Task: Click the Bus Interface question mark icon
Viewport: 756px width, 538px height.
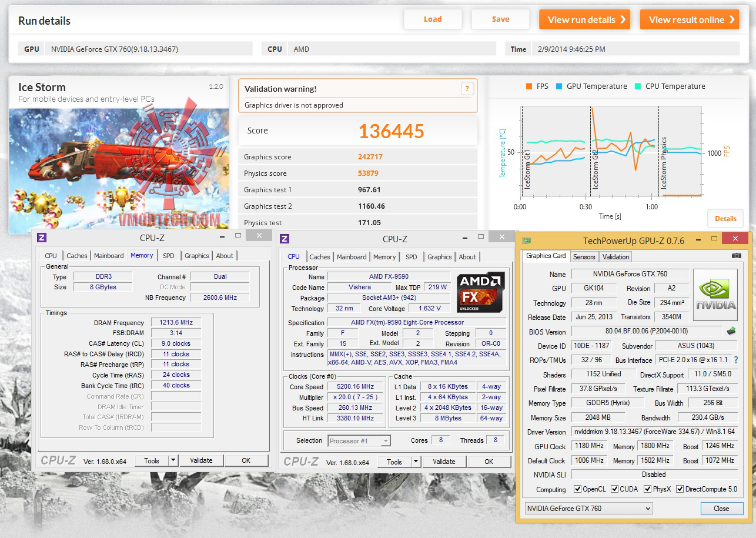Action: tap(735, 360)
